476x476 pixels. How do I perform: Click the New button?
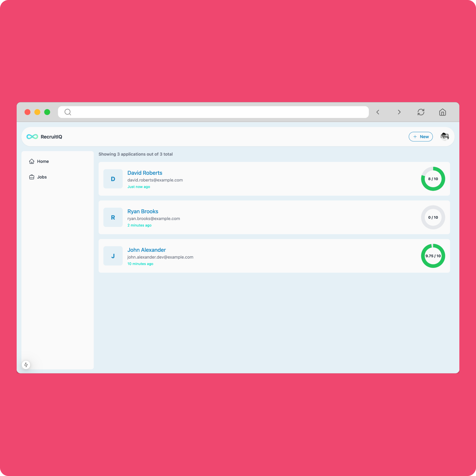click(421, 136)
